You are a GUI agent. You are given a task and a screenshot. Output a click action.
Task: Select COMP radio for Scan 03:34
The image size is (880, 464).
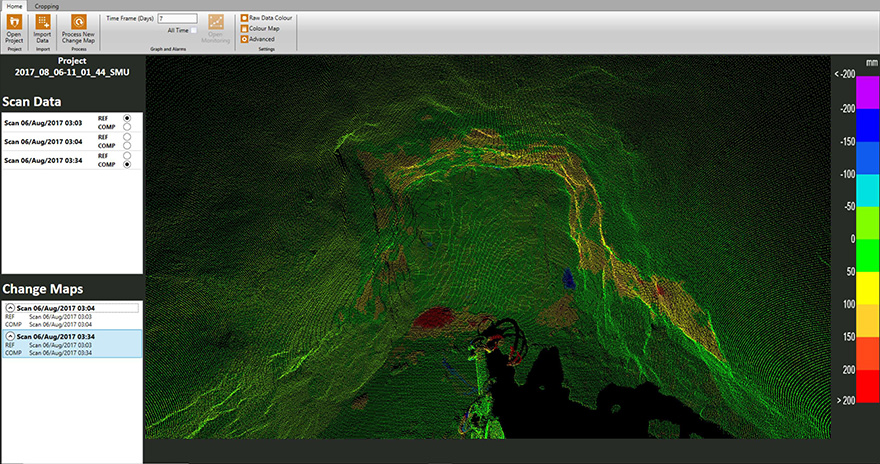127,164
